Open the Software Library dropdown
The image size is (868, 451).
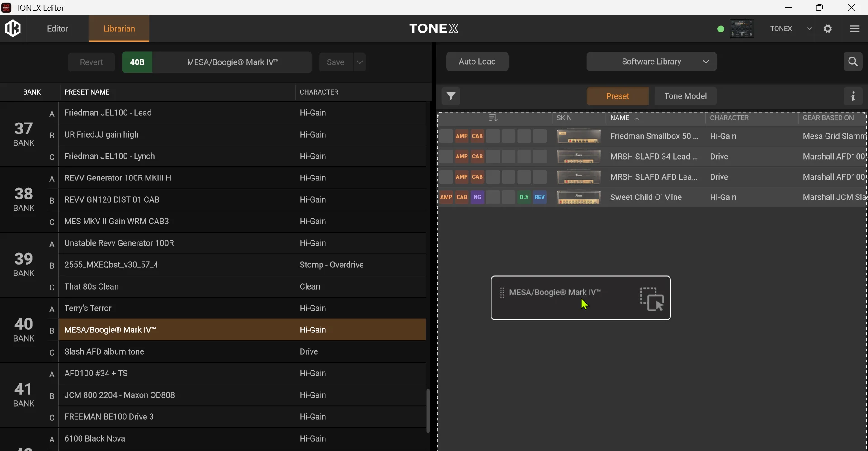(651, 62)
